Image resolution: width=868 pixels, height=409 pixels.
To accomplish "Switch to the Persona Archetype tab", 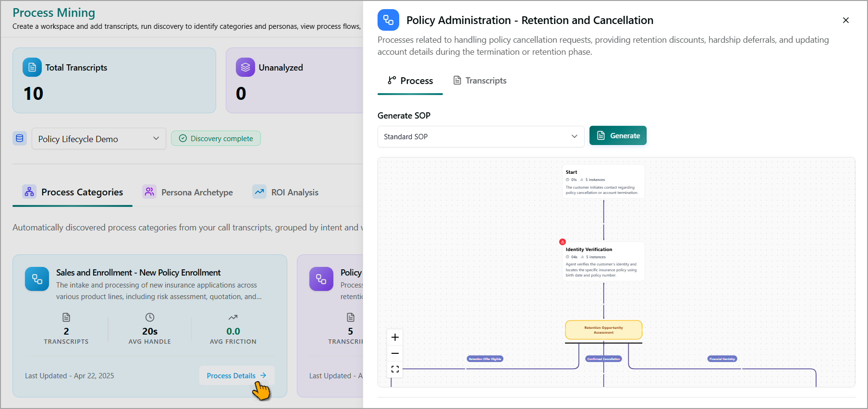I will pos(188,192).
